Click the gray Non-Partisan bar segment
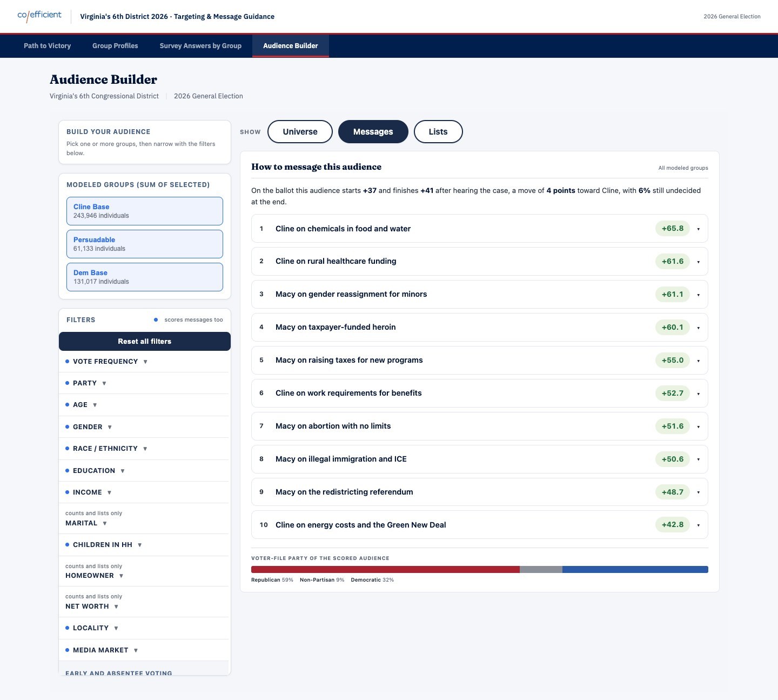 click(x=541, y=569)
